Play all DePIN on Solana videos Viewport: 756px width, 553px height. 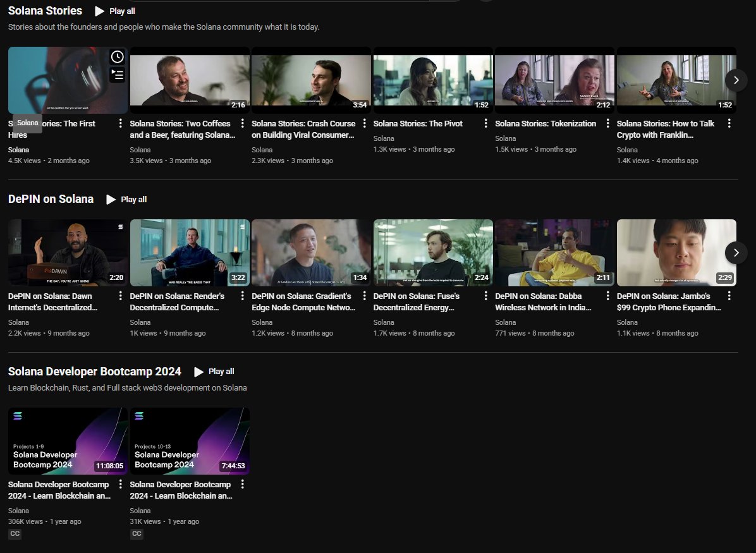[x=126, y=200]
